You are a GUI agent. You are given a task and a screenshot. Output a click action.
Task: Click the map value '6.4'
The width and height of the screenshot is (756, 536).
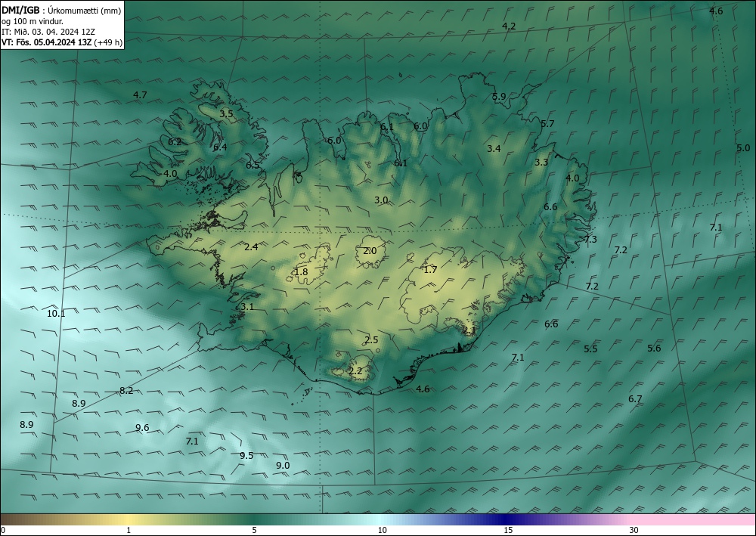[x=220, y=147]
